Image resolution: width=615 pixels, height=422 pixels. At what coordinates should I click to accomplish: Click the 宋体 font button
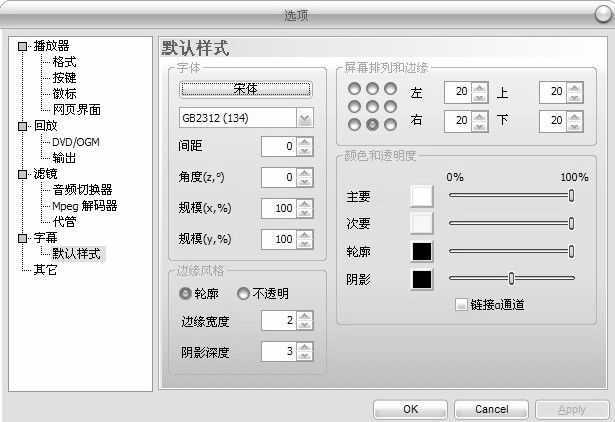click(245, 89)
